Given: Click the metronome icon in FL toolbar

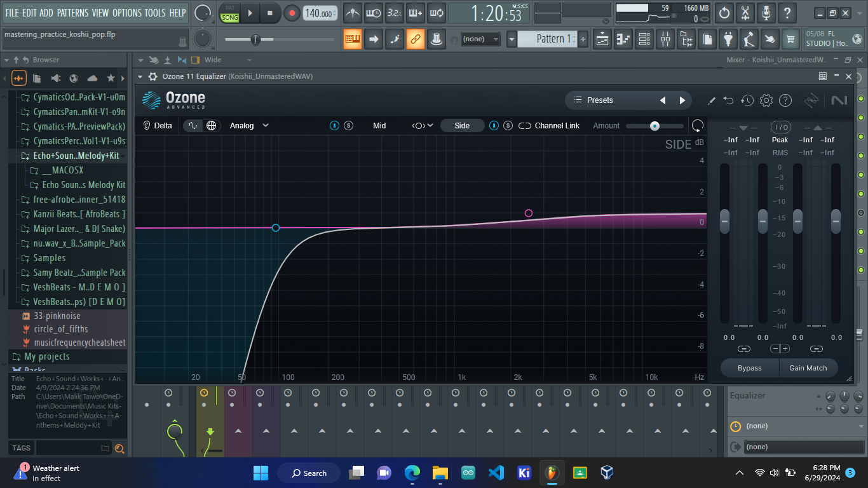Looking at the screenshot, I should coord(352,13).
